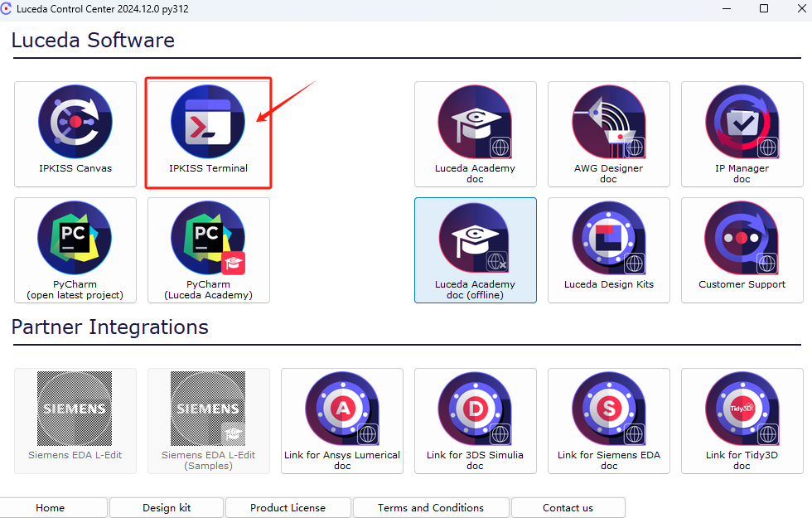
Task: Open Luceda Design Kits page
Action: point(608,250)
